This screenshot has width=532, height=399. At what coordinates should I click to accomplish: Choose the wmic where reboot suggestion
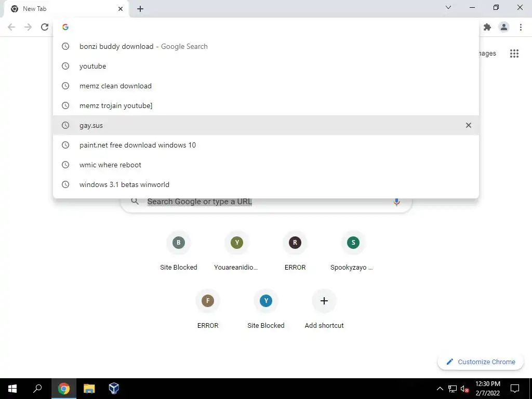(266, 165)
